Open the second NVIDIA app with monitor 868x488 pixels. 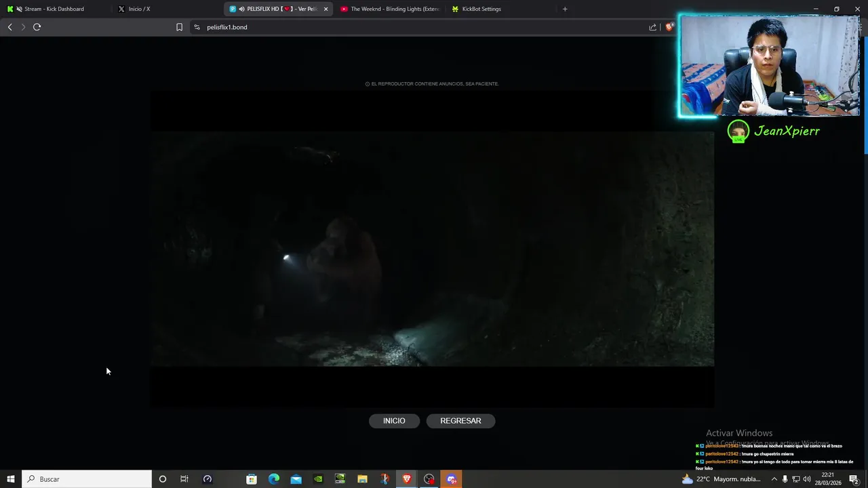(x=340, y=479)
